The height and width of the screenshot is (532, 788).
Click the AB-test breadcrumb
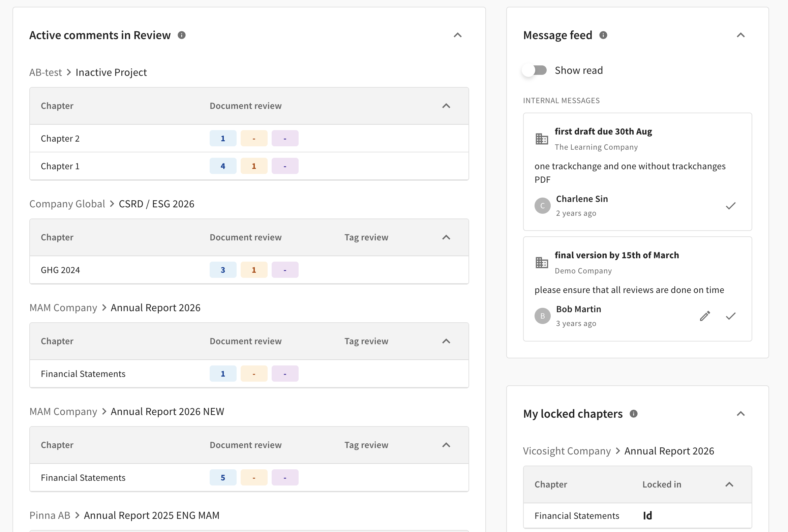pos(46,72)
